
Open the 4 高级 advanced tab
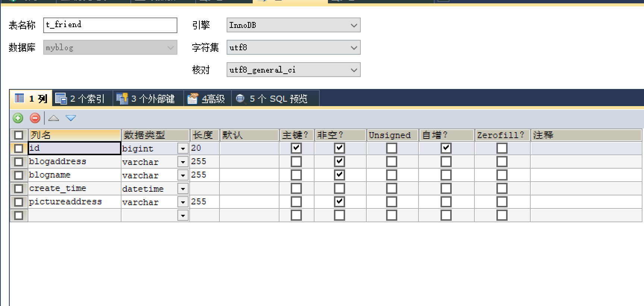coord(208,98)
